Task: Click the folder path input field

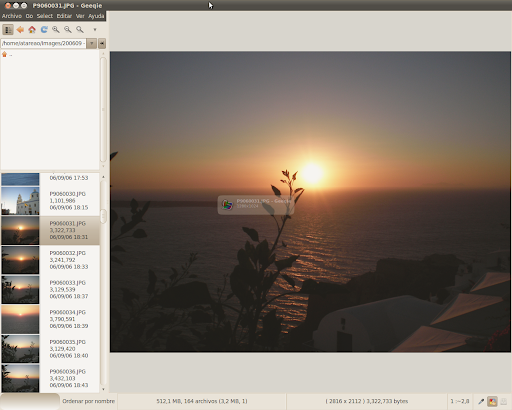Action: coord(44,43)
